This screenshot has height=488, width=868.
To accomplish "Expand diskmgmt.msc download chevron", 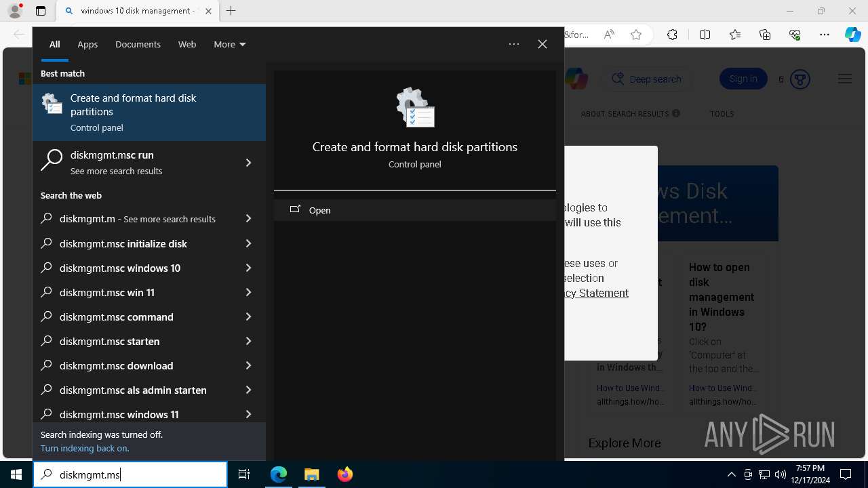I will (x=248, y=365).
